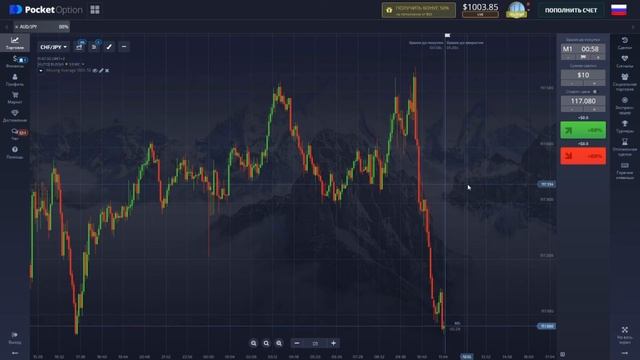Screen dimensions: 640x360
Task: Remove the Moving Average indicator
Action: tap(107, 71)
